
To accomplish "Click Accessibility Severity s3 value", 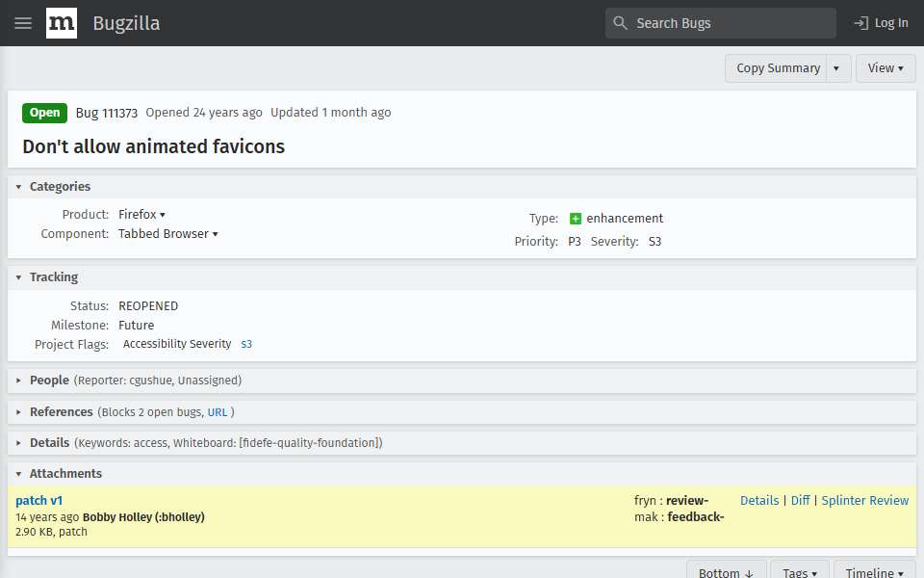I will click(246, 344).
